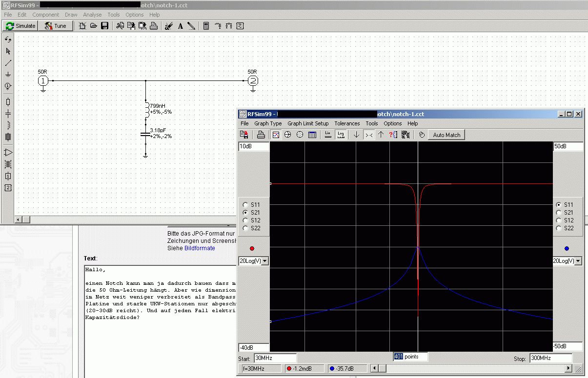This screenshot has width=588, height=378.
Task: Select S11 for the red trace
Action: tap(245, 205)
